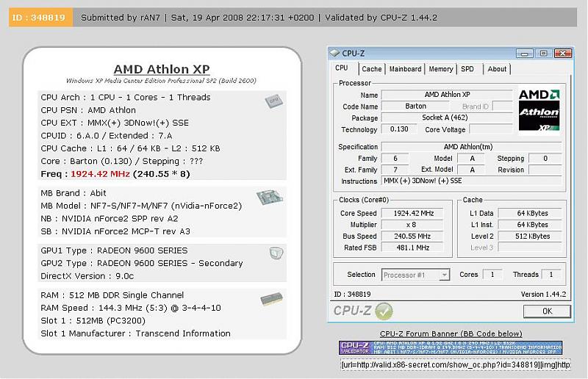The width and height of the screenshot is (588, 379).
Task: Click the 'Slot 1 : 512MB (PC3200)' line
Action: click(93, 320)
